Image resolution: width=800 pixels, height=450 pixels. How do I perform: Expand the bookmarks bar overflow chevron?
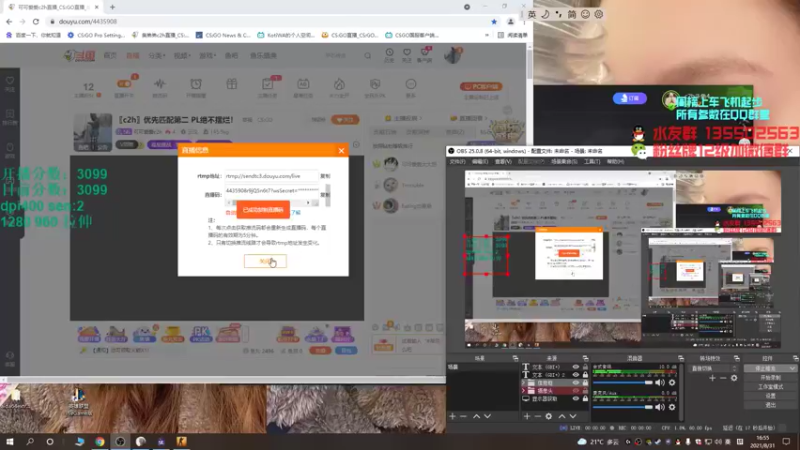(487, 35)
